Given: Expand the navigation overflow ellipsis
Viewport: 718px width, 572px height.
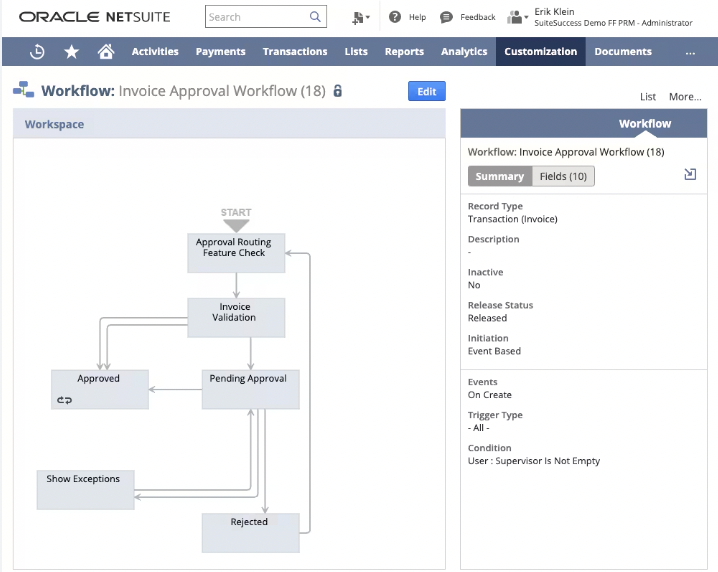Looking at the screenshot, I should click(690, 52).
